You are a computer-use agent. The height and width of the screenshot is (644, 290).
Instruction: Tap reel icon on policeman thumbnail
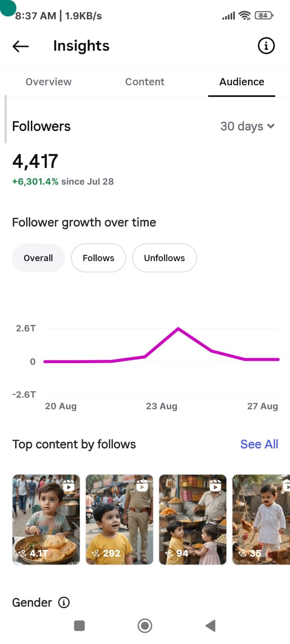tap(142, 486)
